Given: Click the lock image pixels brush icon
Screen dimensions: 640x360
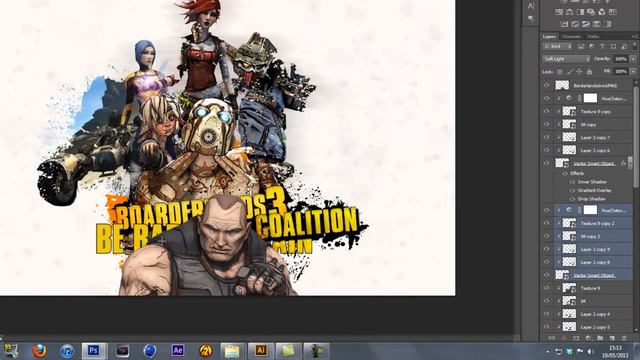Looking at the screenshot, I should coord(569,72).
